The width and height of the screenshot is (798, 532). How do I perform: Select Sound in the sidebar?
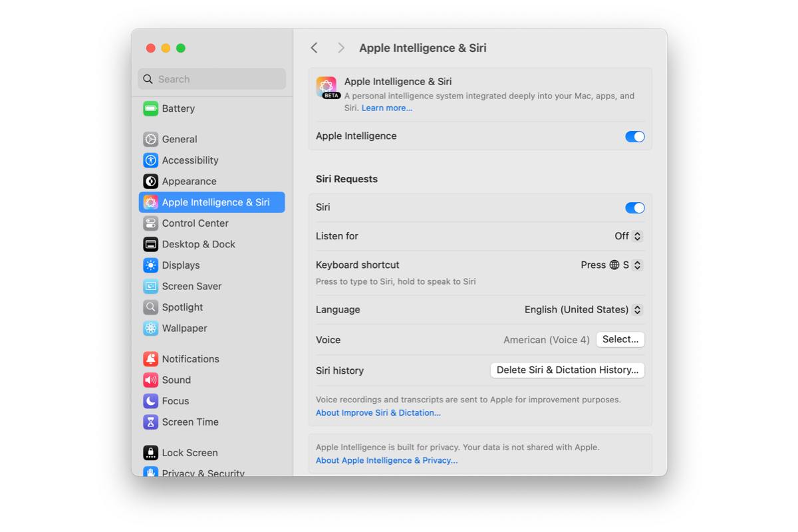coord(211,380)
